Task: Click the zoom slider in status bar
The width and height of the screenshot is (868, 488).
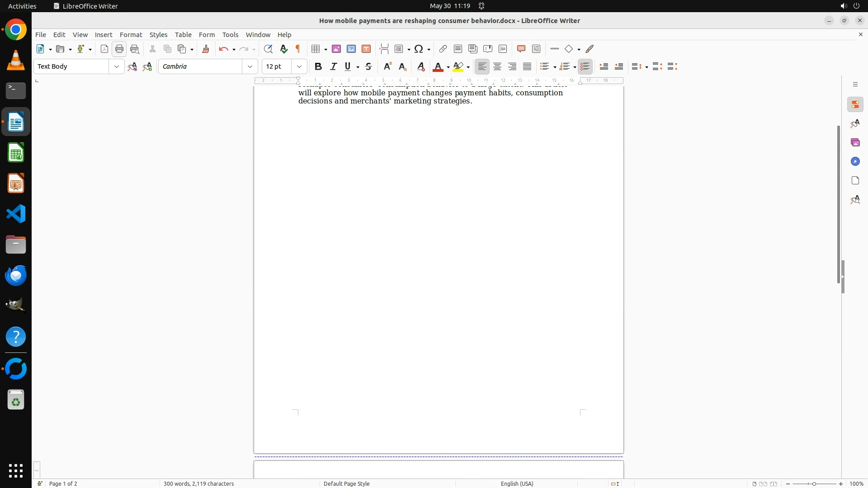Action: (x=814, y=483)
